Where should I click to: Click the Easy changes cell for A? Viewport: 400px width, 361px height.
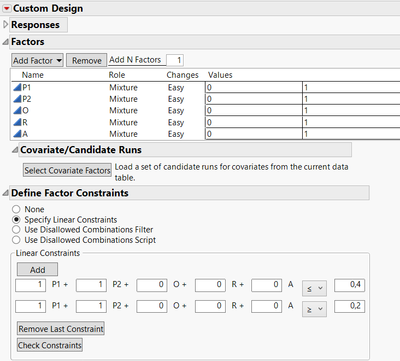(x=176, y=134)
